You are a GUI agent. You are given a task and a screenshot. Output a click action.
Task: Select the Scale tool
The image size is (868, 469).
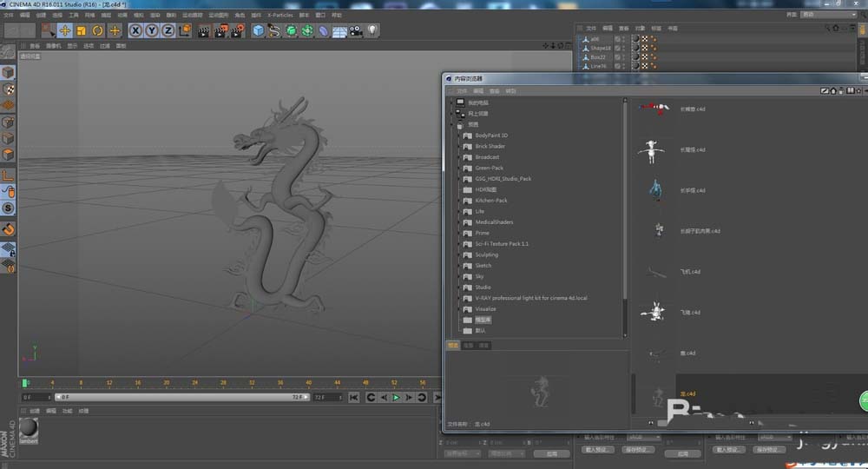(81, 30)
